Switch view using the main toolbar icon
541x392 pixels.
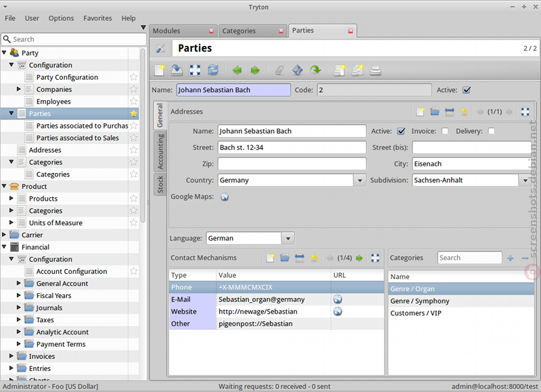195,70
